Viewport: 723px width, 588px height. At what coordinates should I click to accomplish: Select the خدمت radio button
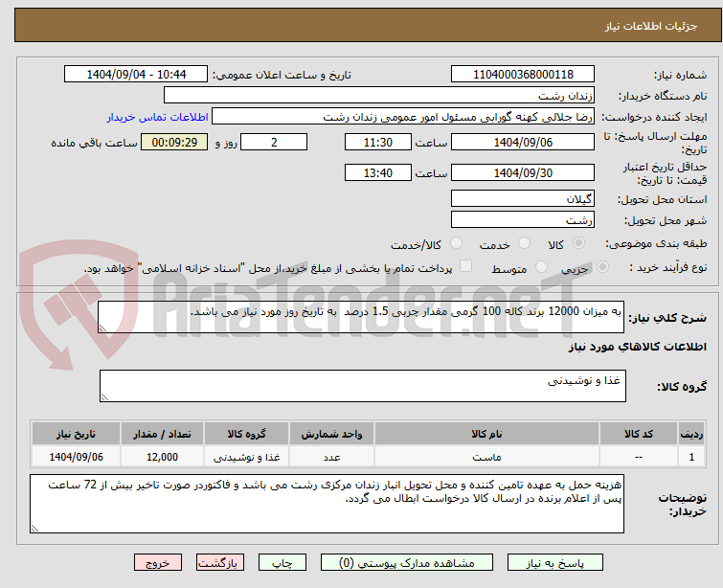524,243
